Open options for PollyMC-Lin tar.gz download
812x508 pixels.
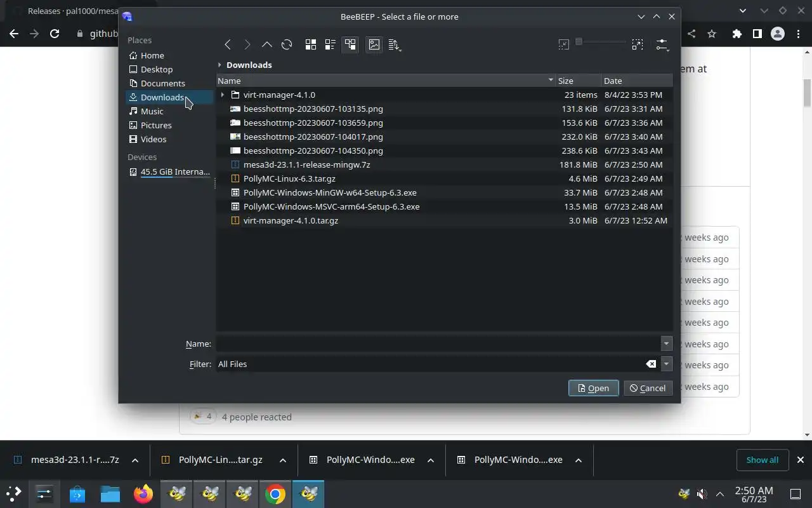[x=283, y=460]
